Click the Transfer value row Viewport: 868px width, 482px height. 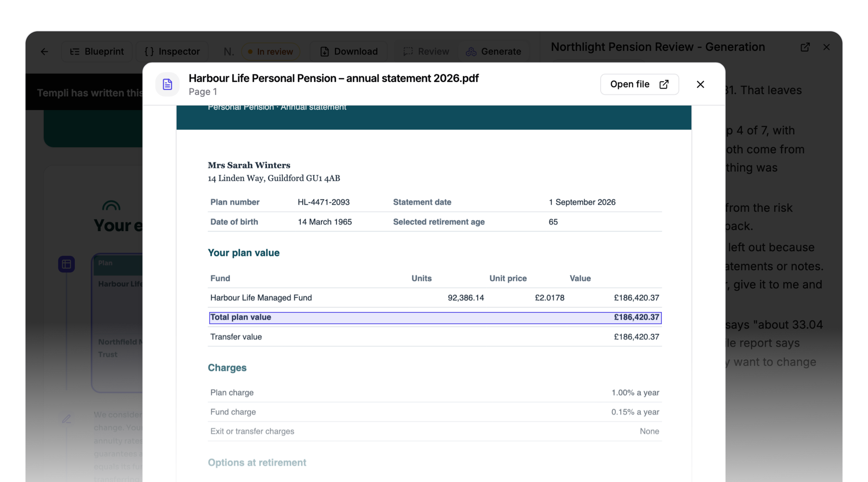[x=434, y=337]
